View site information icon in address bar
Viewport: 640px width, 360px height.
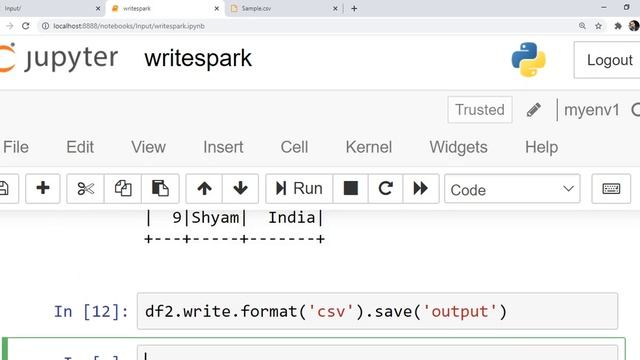45,26
